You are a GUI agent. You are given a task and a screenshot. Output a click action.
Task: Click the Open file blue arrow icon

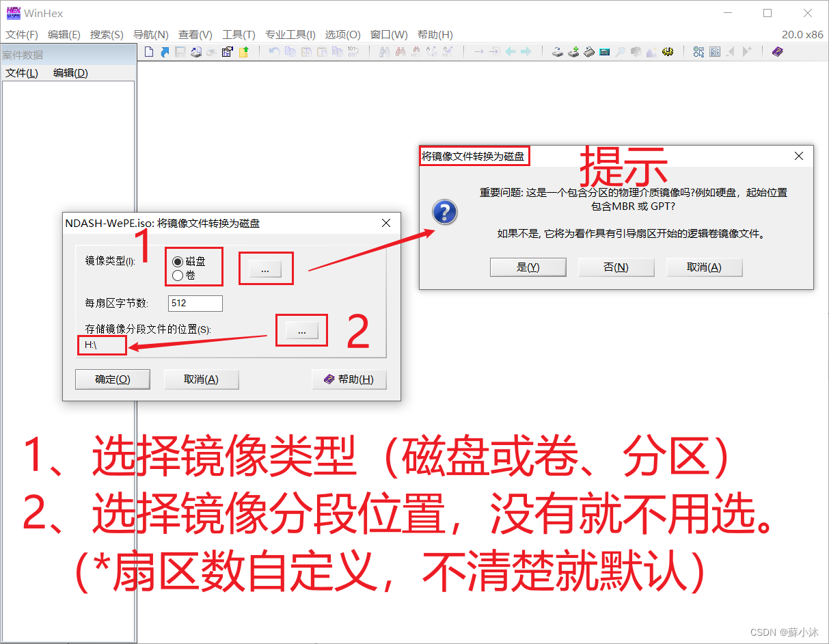[x=165, y=52]
